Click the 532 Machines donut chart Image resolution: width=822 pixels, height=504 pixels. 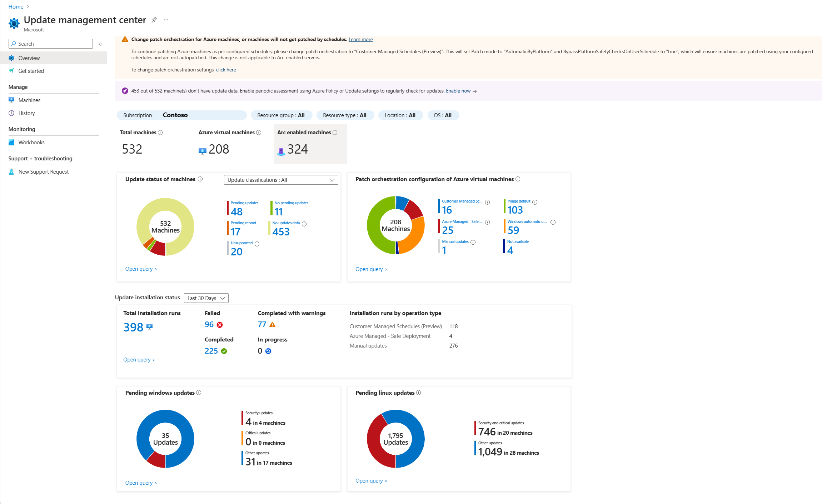[165, 227]
